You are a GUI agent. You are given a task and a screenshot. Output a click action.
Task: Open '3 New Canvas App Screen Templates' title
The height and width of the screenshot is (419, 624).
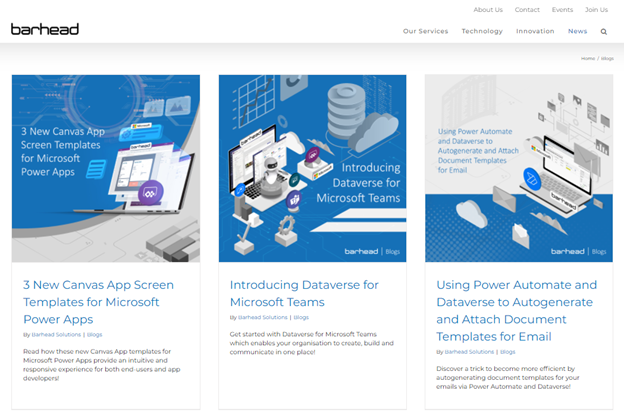pos(98,302)
